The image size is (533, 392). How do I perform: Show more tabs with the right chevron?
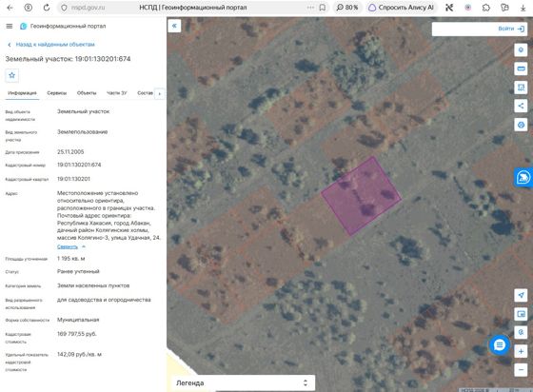(x=160, y=93)
